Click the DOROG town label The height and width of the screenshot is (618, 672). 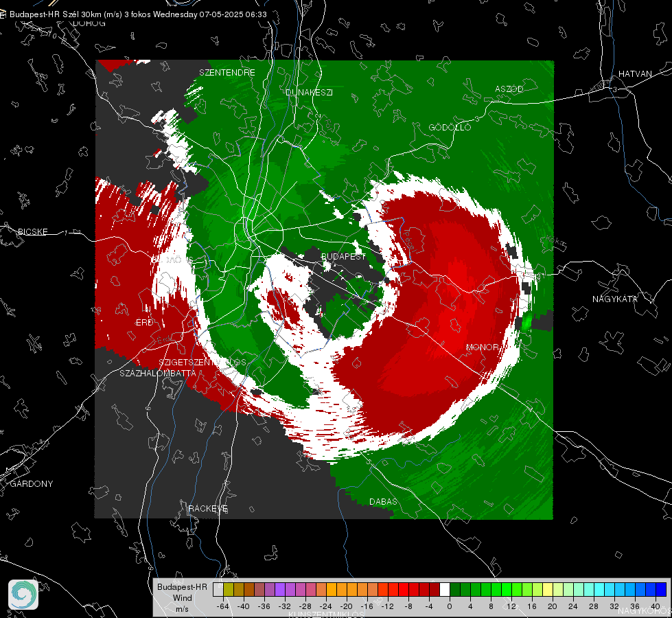coord(89,23)
